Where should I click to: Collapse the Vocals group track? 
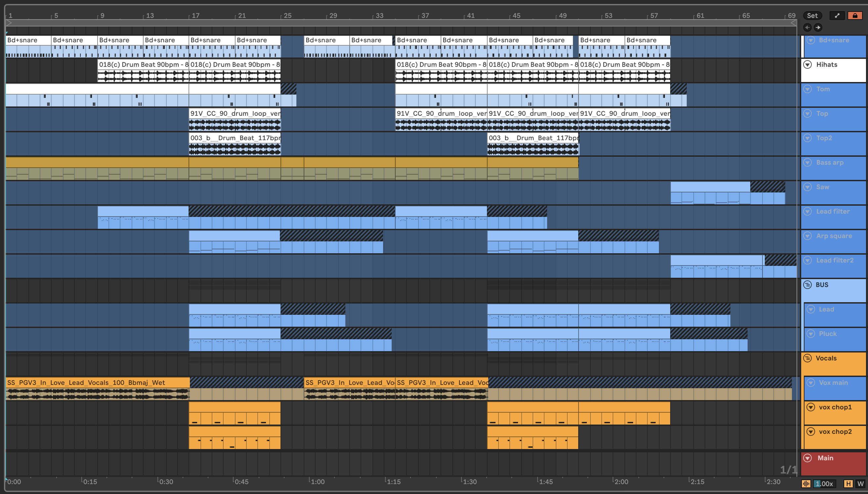(x=807, y=358)
